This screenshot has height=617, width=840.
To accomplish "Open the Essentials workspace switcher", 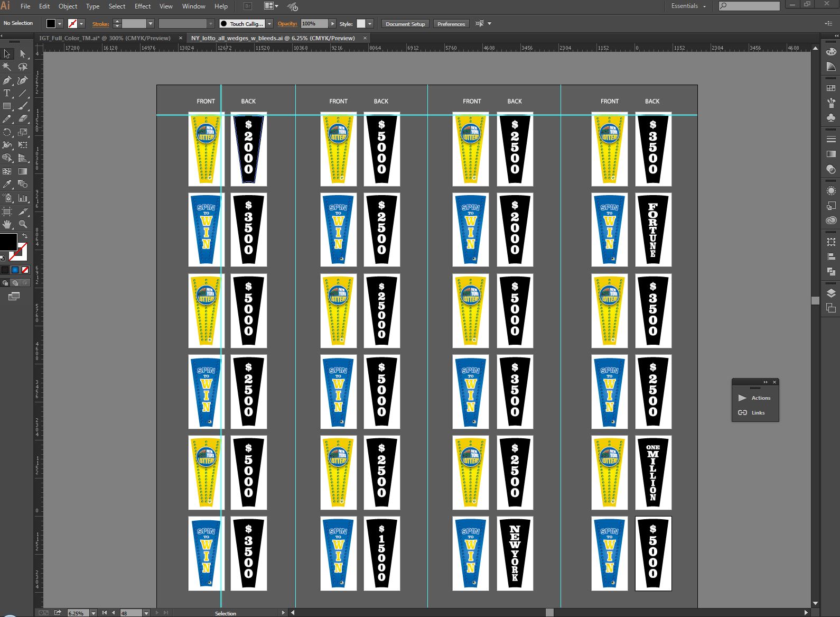I will (x=689, y=6).
